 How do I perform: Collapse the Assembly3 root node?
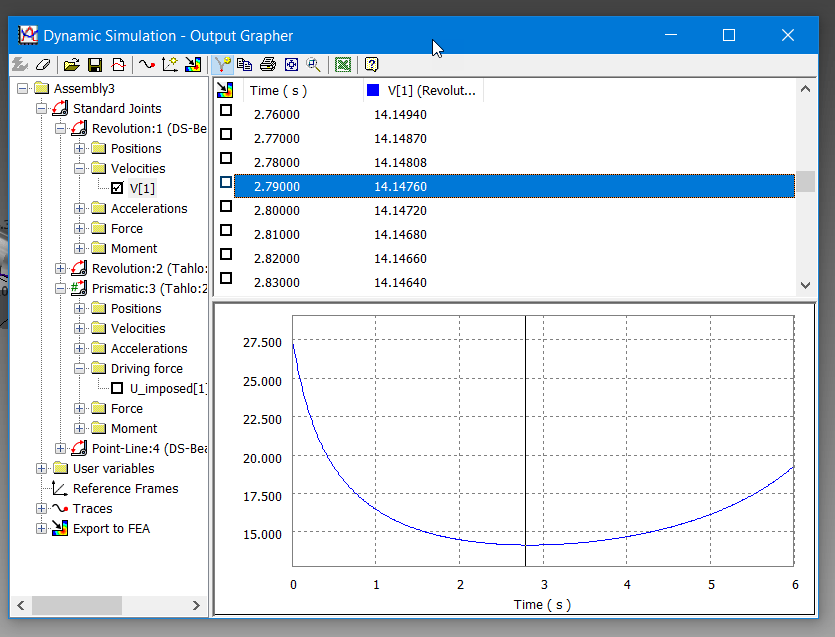22,88
